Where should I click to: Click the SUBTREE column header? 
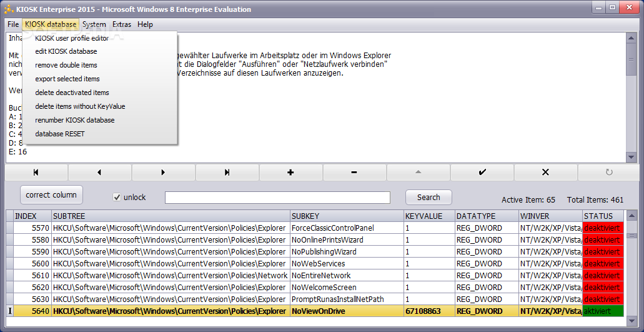pyautogui.click(x=171, y=216)
